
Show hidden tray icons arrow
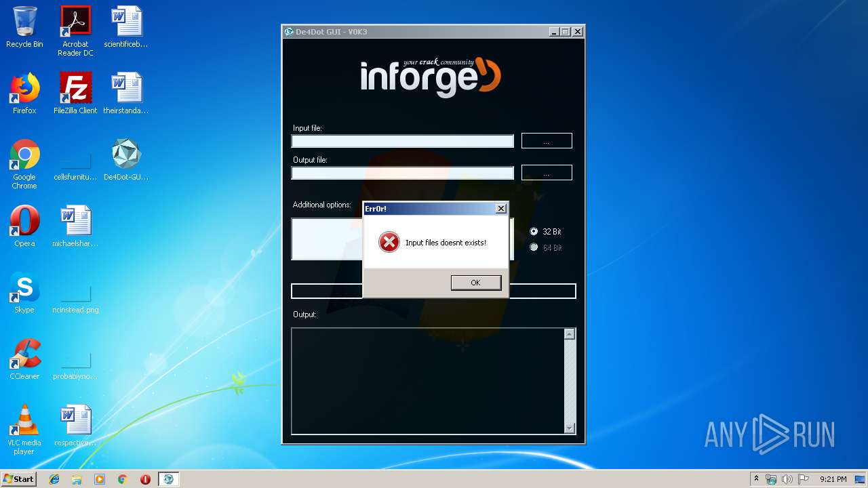(756, 479)
